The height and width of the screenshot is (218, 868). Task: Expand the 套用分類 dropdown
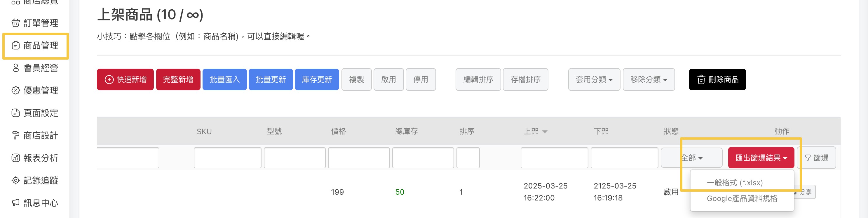[x=594, y=80]
